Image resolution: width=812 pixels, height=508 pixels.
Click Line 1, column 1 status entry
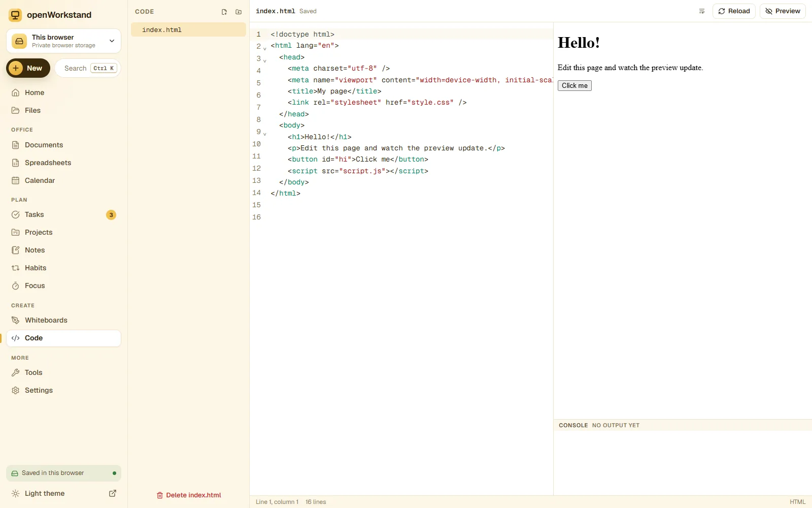click(277, 502)
